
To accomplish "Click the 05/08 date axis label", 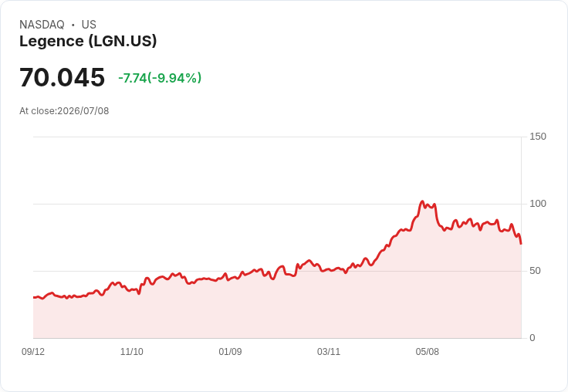I will point(427,352).
